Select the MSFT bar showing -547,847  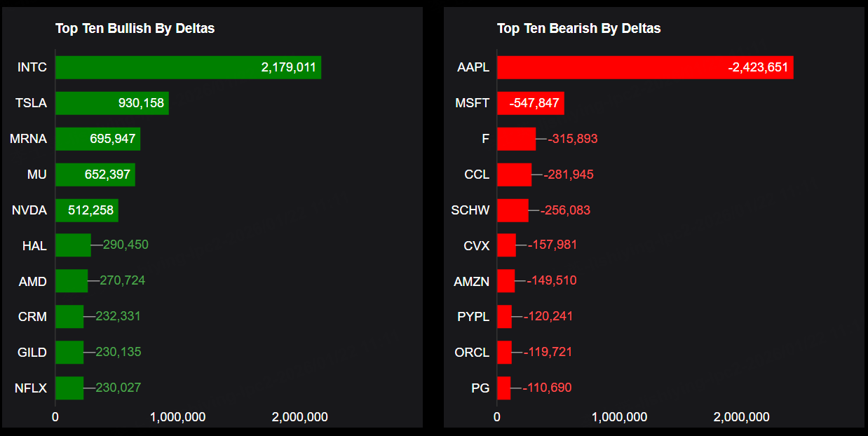click(530, 103)
